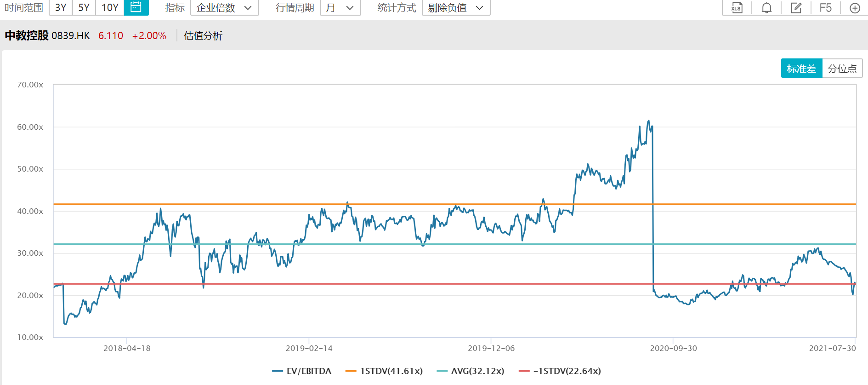Expand the 企业倍数 indicator dropdown
Image resolution: width=868 pixels, height=385 pixels.
coord(224,8)
